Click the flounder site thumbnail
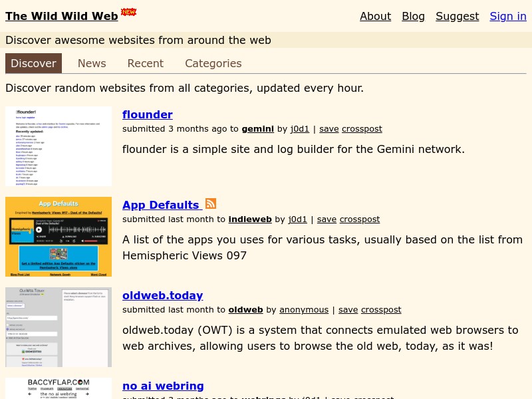The height and width of the screenshot is (399, 532). (59, 146)
